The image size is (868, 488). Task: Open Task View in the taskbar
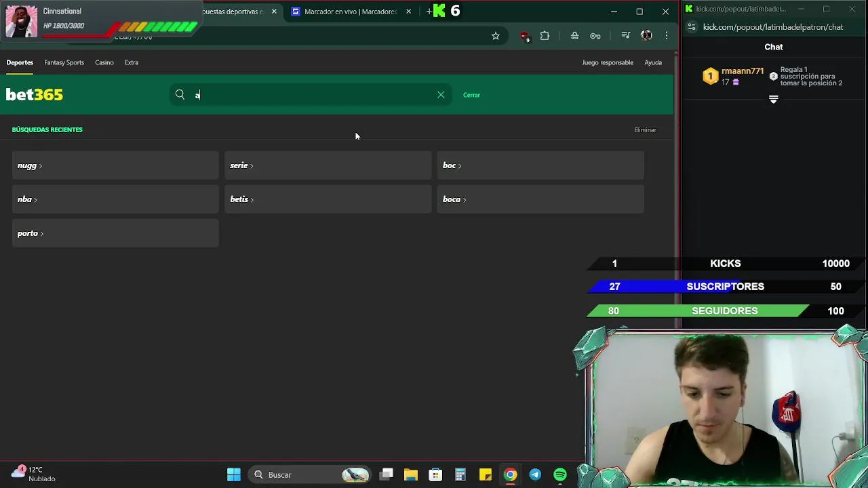pyautogui.click(x=387, y=475)
